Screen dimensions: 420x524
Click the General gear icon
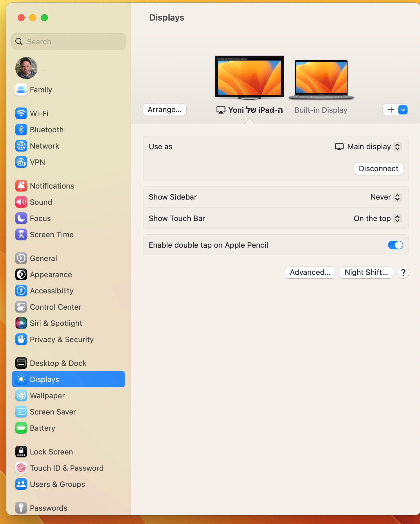[21, 258]
